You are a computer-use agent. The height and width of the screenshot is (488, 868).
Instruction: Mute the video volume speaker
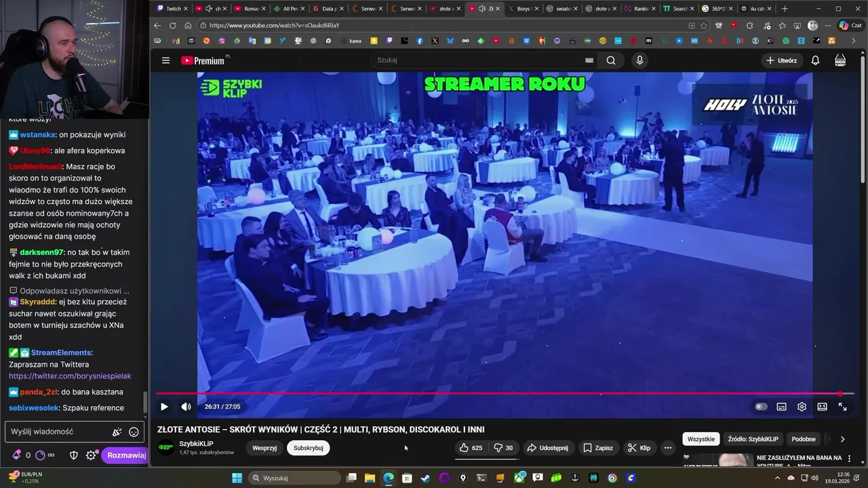186,407
